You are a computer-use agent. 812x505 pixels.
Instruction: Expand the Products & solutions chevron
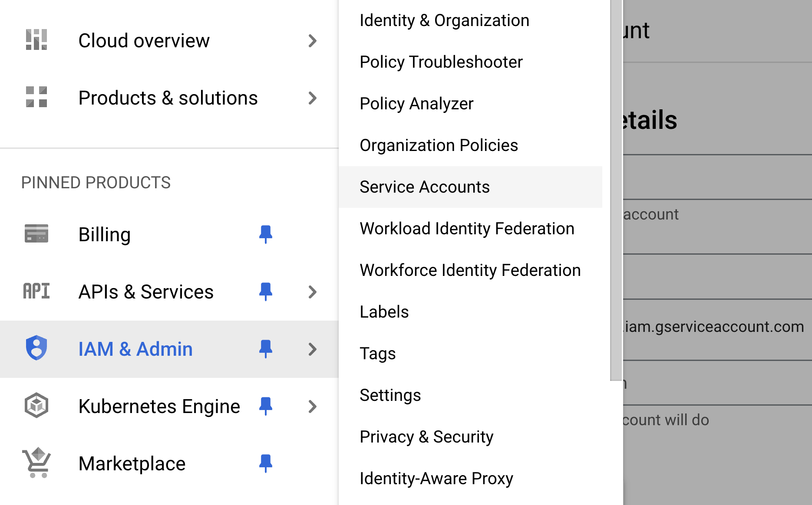[x=313, y=98]
